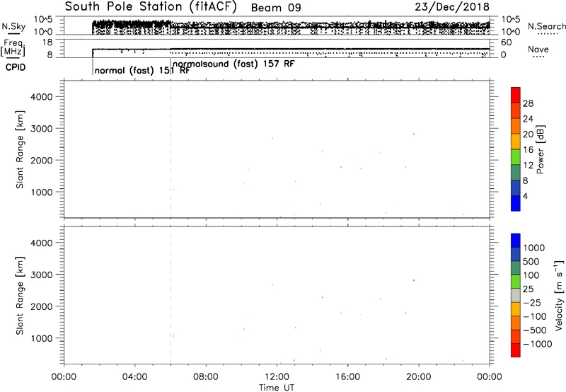Click the 'normalsound (fast) 157 RF' mode label
Screen dimensions: 566x392
tap(233, 64)
